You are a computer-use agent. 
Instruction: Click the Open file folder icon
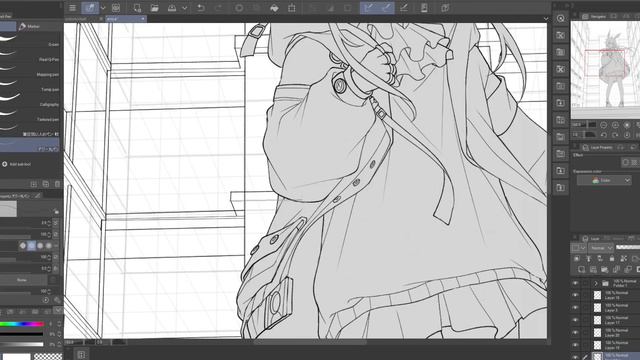pyautogui.click(x=154, y=8)
